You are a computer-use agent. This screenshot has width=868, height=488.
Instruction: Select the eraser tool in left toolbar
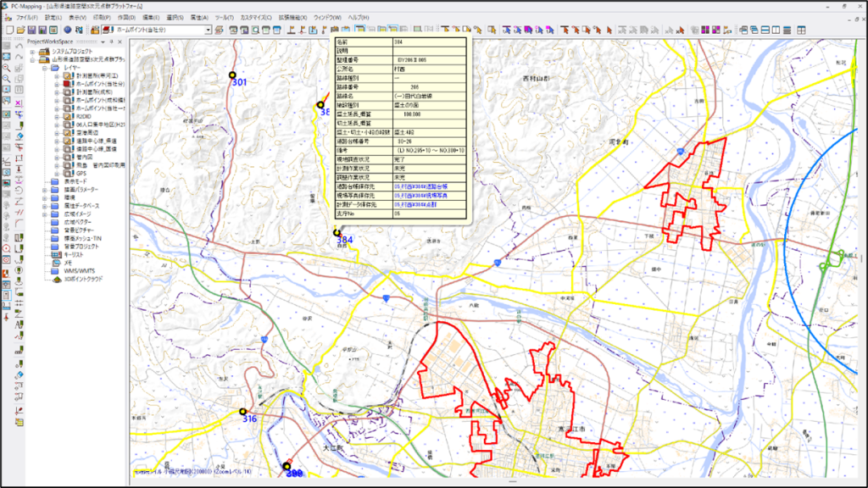pyautogui.click(x=19, y=136)
